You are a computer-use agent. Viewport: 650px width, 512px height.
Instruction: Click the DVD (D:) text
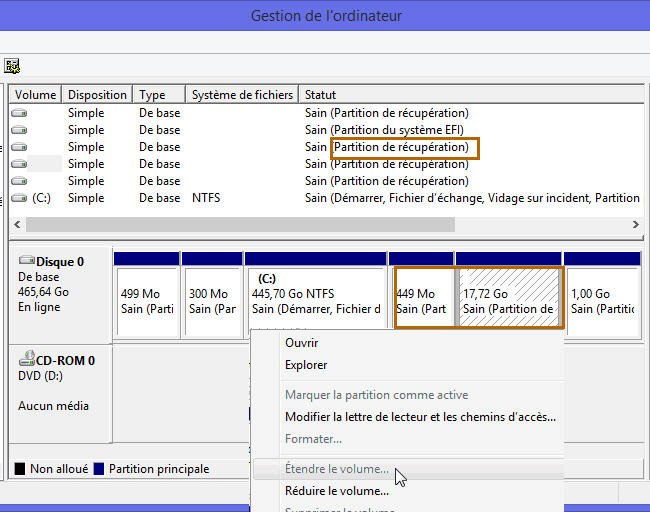[x=40, y=376]
